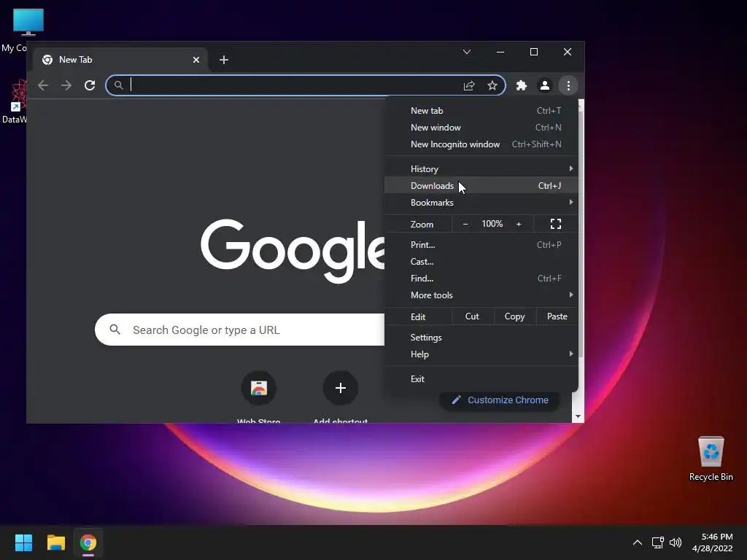Select the New Tab tab
The image size is (747, 560).
[120, 60]
